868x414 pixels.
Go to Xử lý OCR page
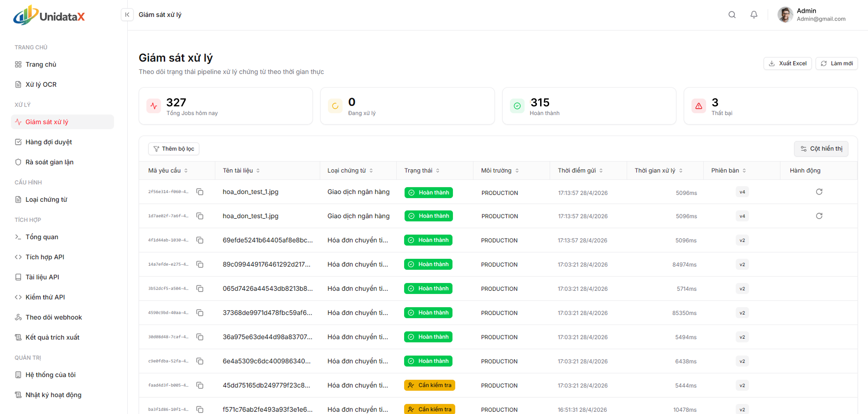pyautogui.click(x=62, y=84)
